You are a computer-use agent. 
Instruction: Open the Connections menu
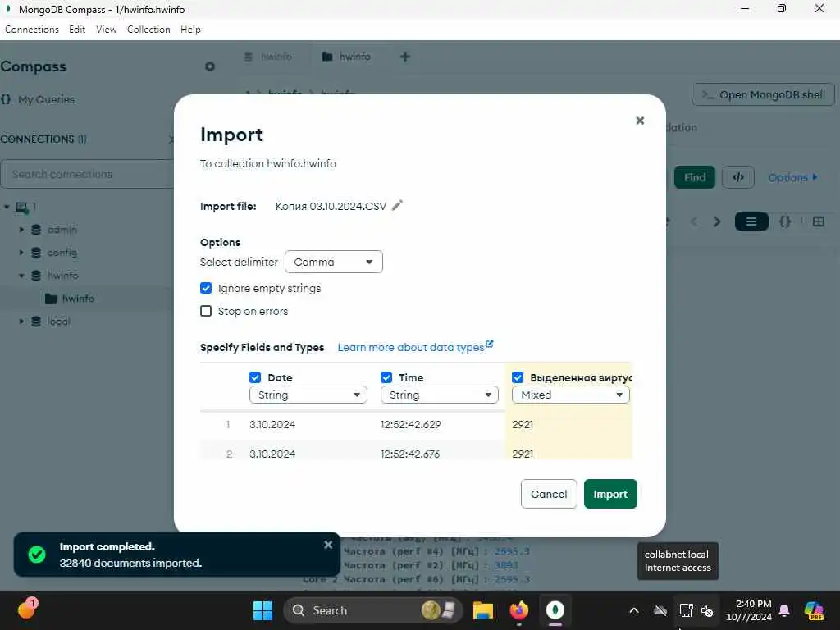pos(32,30)
